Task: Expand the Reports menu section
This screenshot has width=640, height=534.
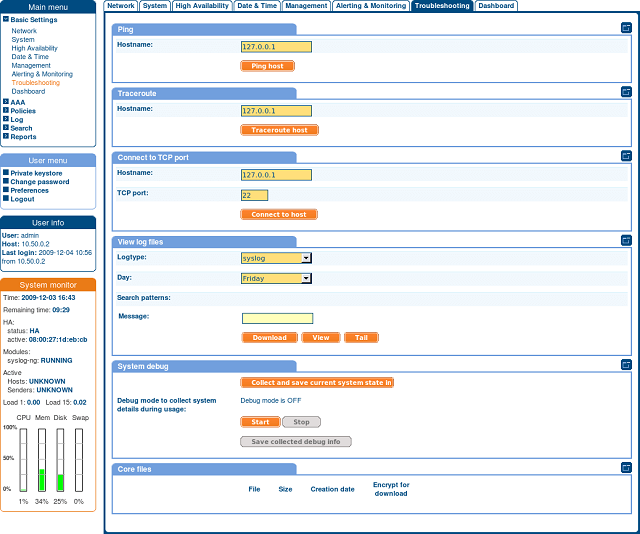Action: click(6, 136)
